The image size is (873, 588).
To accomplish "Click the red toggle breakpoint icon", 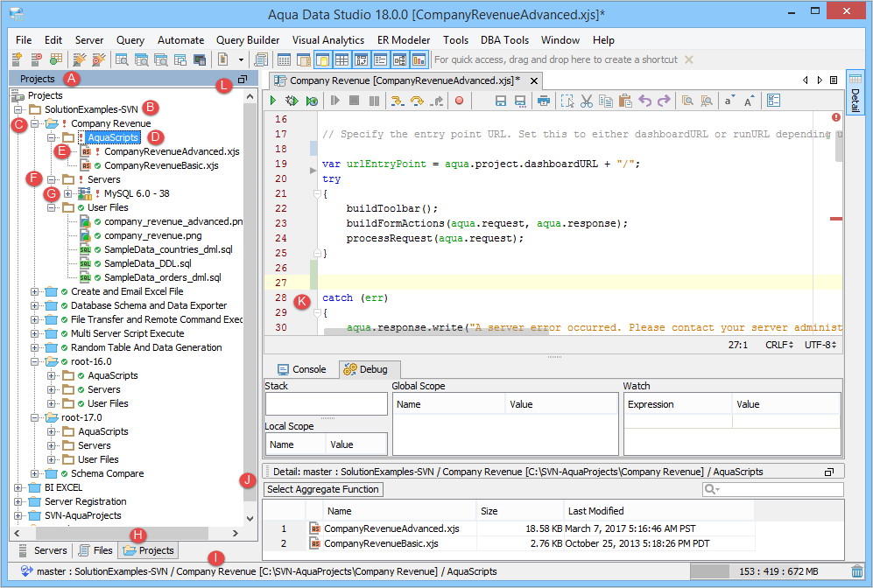I will tap(458, 101).
